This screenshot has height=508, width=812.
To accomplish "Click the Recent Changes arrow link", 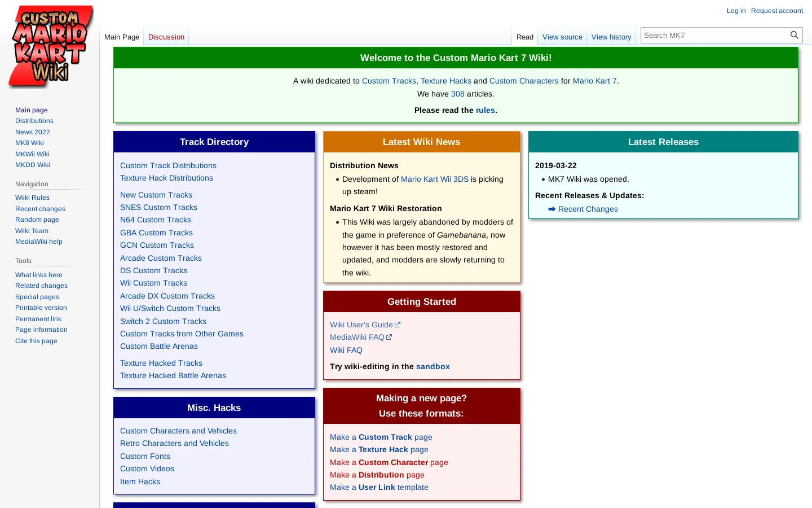I will pyautogui.click(x=583, y=209).
